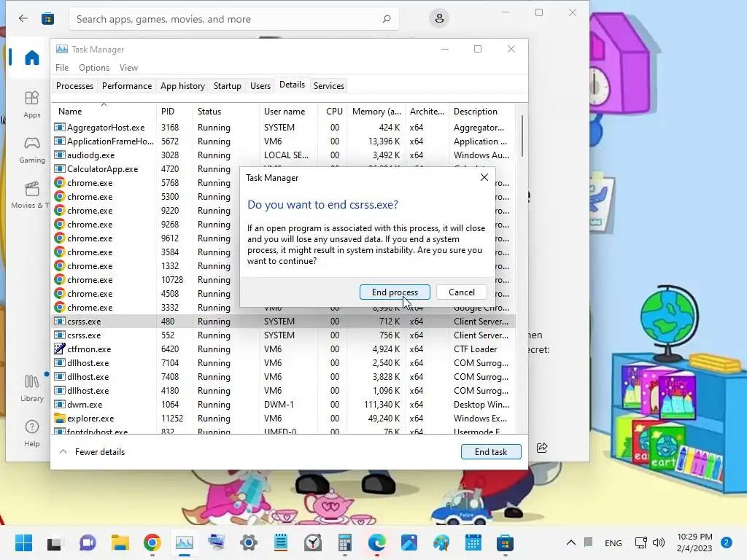
Task: Show hidden tray icons chevron
Action: pos(570,542)
